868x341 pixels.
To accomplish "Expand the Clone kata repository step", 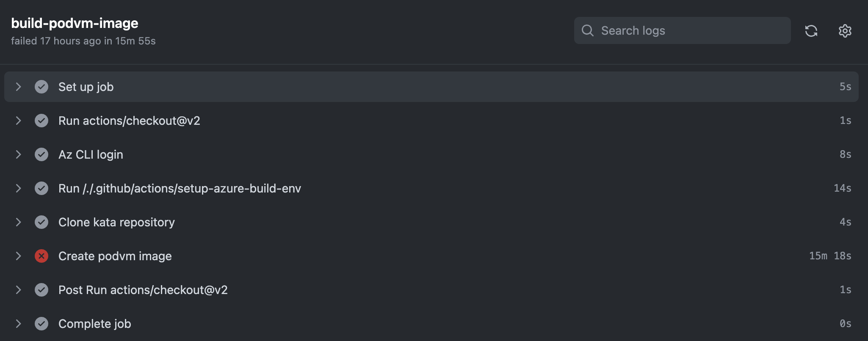I will pyautogui.click(x=18, y=222).
